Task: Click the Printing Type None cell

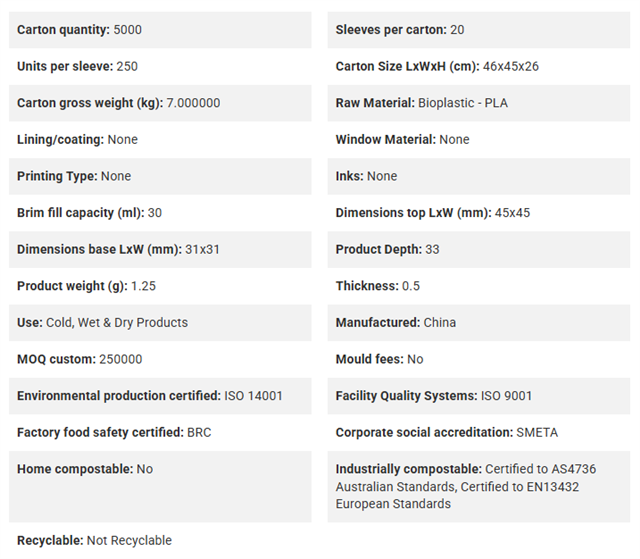Action: [x=160, y=176]
